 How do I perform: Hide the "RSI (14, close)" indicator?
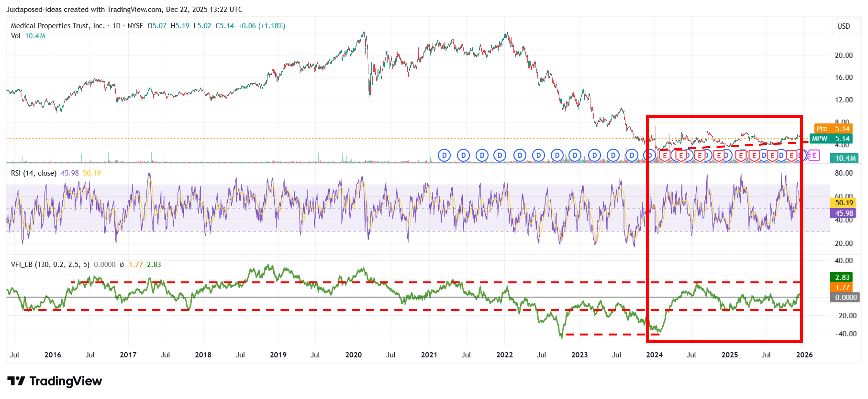(34, 173)
